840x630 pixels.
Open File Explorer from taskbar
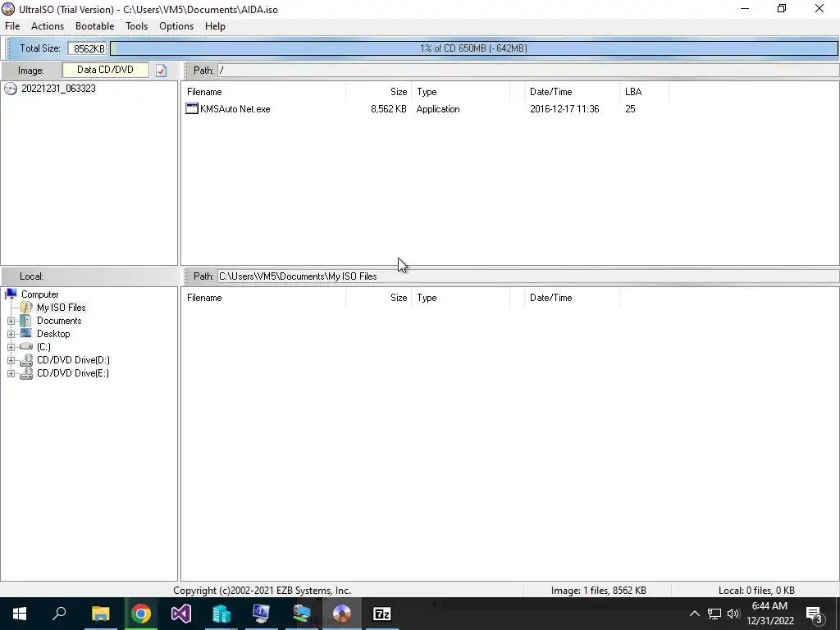click(x=100, y=614)
